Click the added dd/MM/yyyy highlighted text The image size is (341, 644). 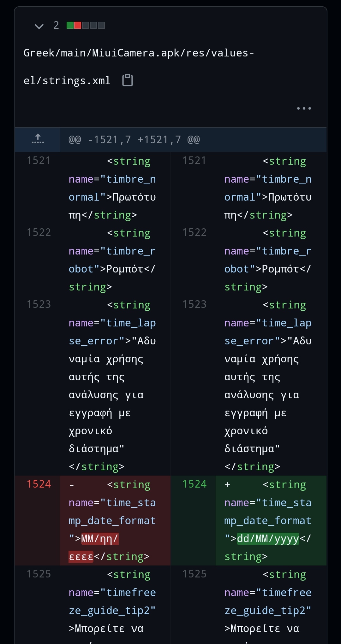coord(268,539)
